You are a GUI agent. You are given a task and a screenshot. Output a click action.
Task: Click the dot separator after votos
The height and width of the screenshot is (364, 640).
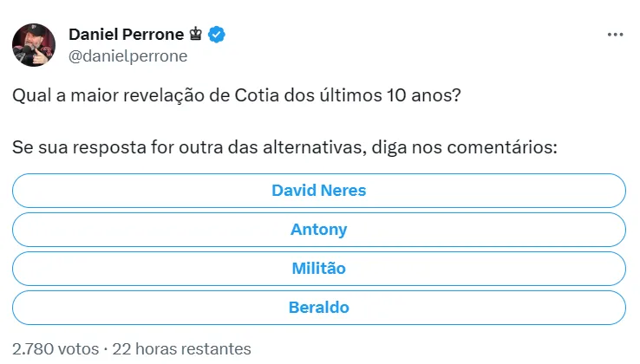pyautogui.click(x=106, y=348)
